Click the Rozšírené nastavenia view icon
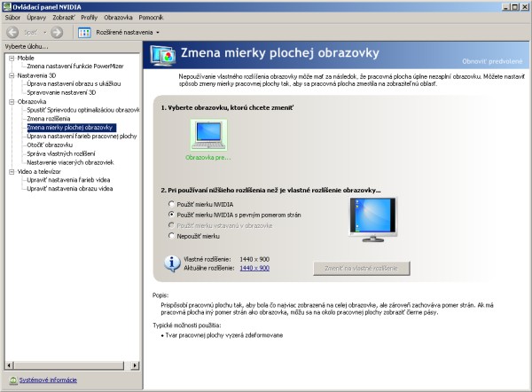Screen dimensions: 532x392 [x=85, y=32]
